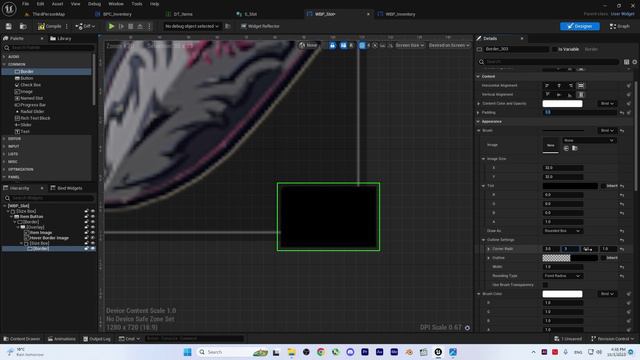Click the Save icon in the toolbar

tap(9, 26)
